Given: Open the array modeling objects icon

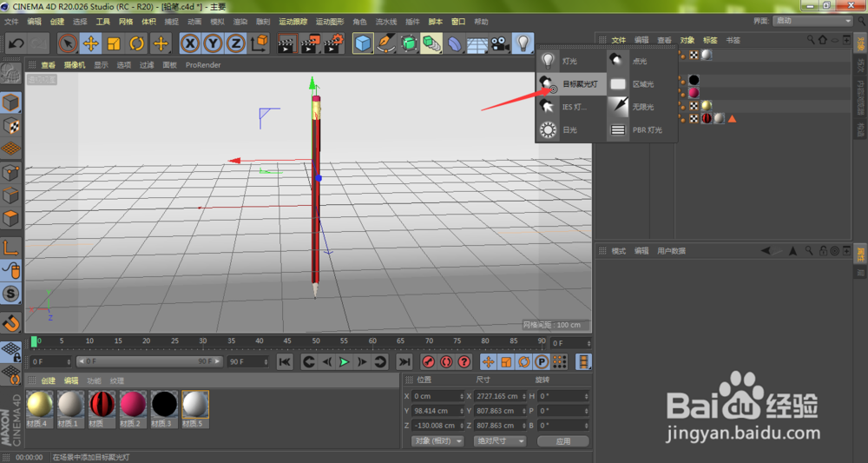Looking at the screenshot, I should click(x=431, y=43).
